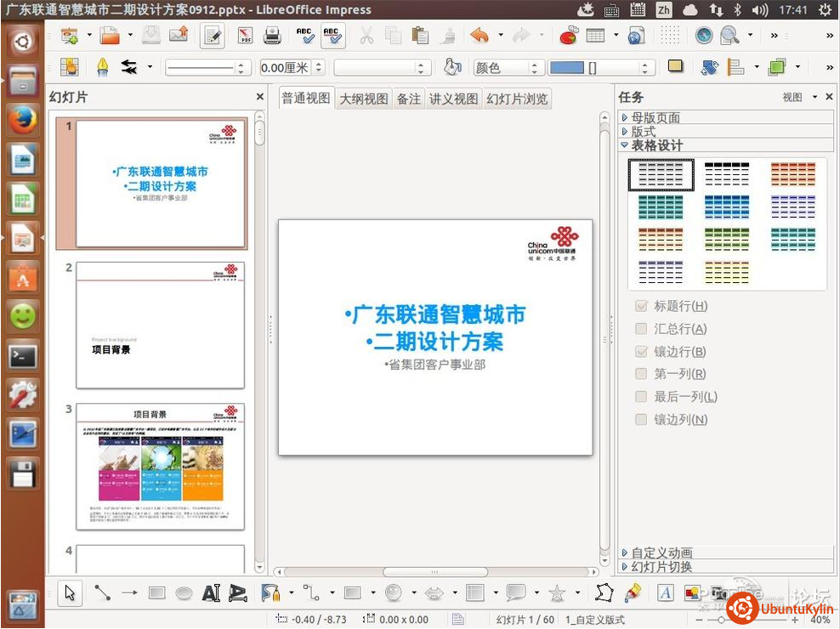Choose the Line drawing tool
The width and height of the screenshot is (840, 629).
point(103,593)
